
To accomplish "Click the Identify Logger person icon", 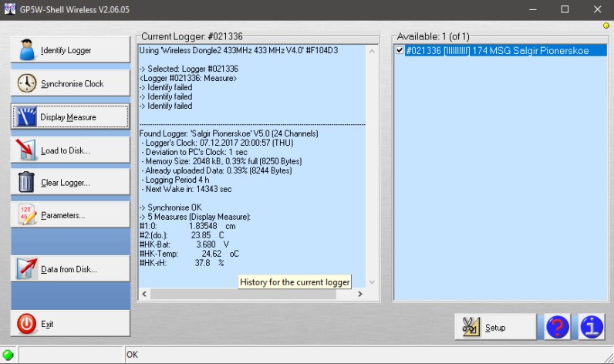I will click(x=27, y=50).
